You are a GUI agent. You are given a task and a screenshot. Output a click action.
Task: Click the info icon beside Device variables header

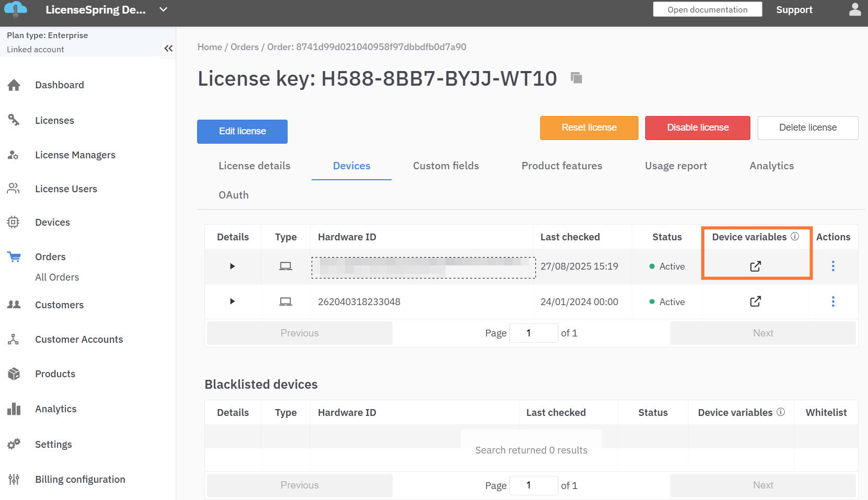795,236
